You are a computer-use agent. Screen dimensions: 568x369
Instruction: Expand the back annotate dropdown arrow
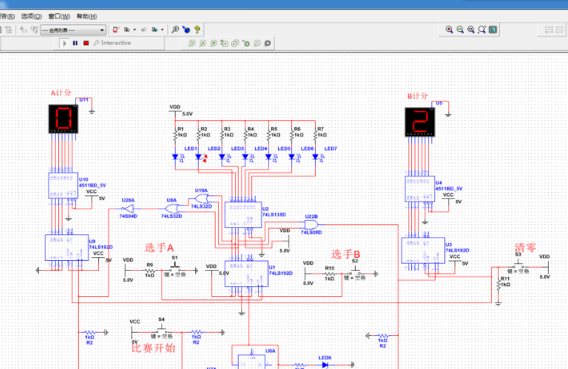(135, 30)
